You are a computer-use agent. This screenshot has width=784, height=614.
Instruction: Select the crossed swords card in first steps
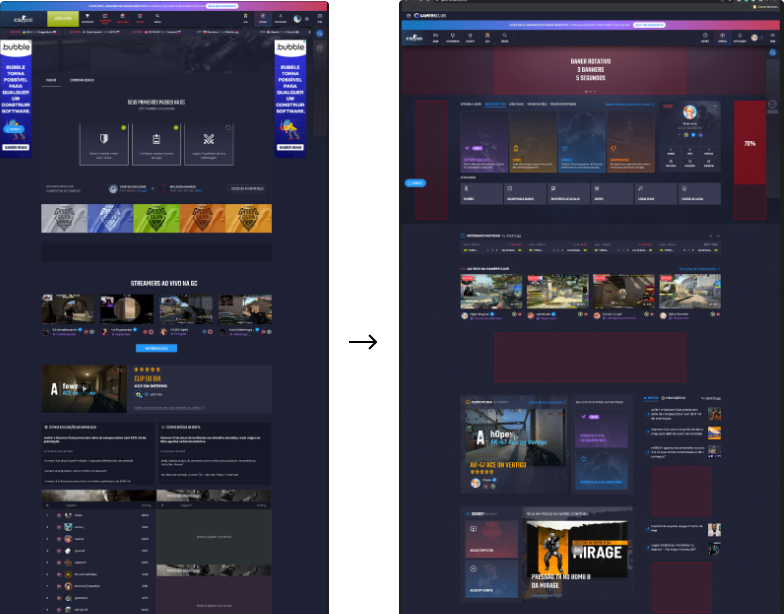tap(208, 144)
